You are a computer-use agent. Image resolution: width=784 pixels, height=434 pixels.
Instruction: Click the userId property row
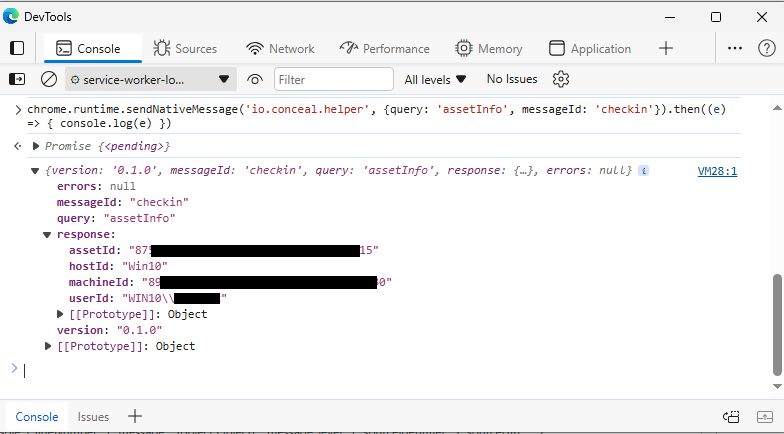point(148,298)
